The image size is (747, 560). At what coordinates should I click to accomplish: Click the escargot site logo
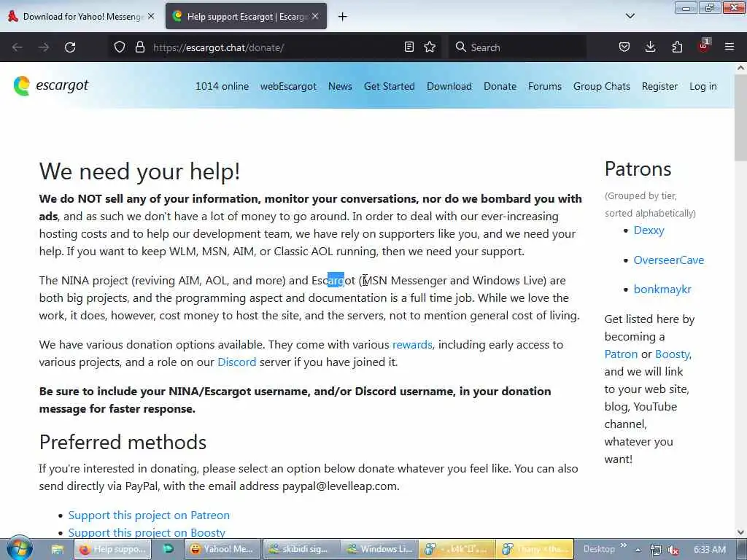51,86
